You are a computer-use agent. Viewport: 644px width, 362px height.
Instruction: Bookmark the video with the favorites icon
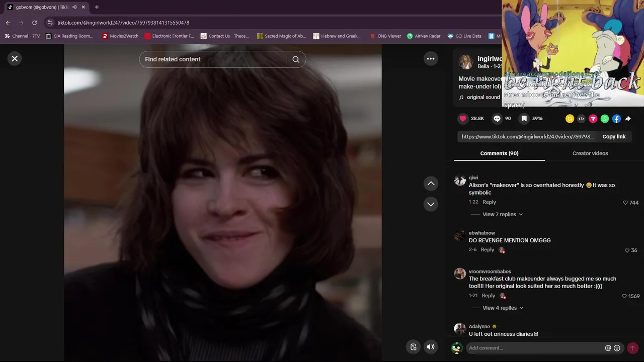click(x=524, y=119)
